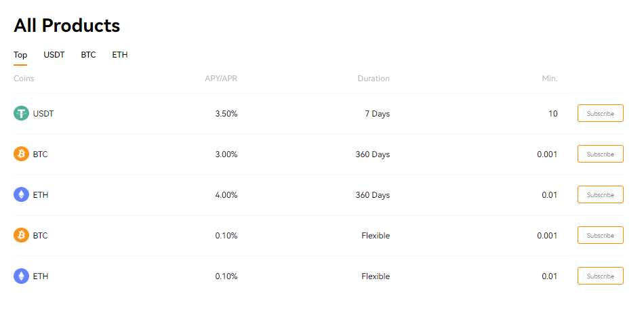Open the BTC tab
The width and height of the screenshot is (644, 313).
[88, 55]
